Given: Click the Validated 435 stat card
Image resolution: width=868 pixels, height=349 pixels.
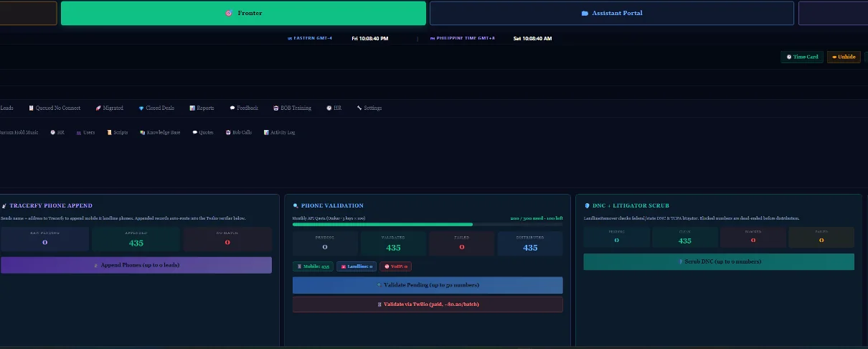Looking at the screenshot, I should pyautogui.click(x=393, y=244).
